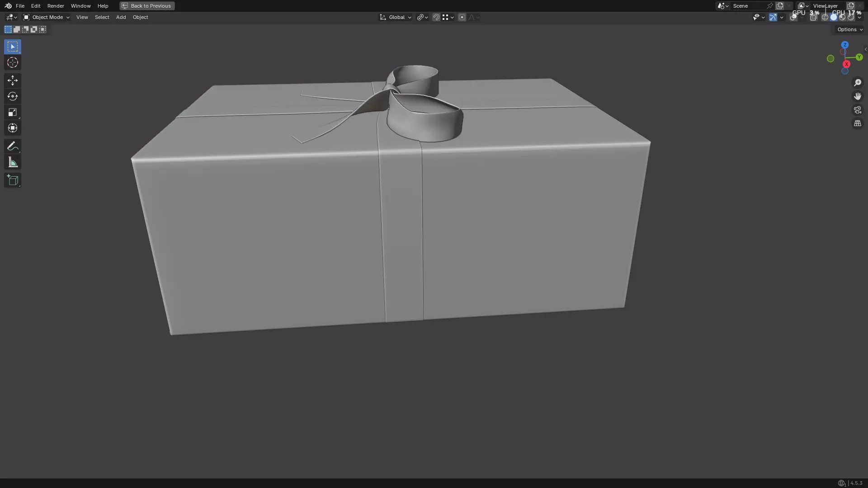This screenshot has height=488, width=868.
Task: Toggle show gizmo button
Action: [x=773, y=17]
